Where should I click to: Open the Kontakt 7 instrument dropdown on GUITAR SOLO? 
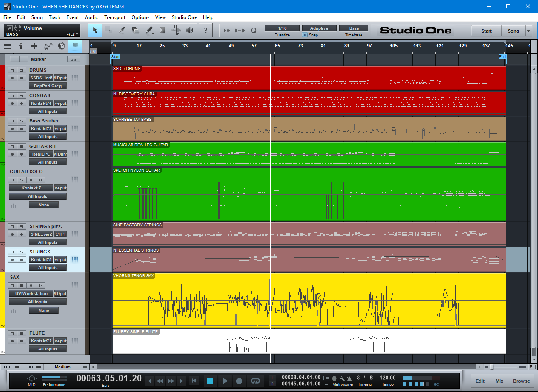point(31,188)
